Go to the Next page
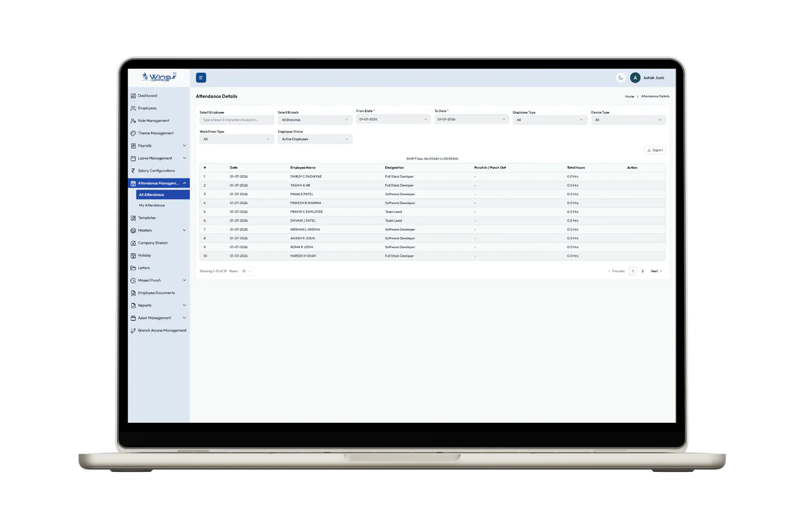Image resolution: width=798 pixels, height=532 pixels. 656,271
